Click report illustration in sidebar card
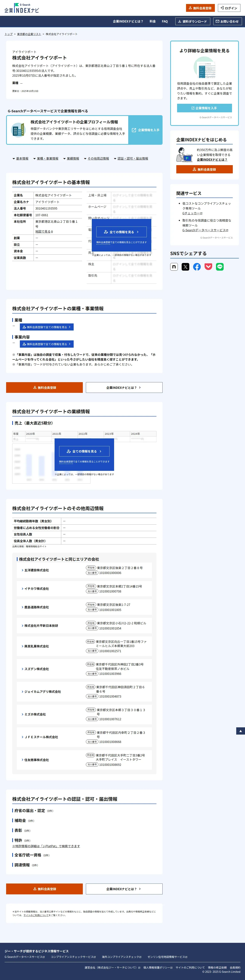The width and height of the screenshot is (245, 980). pos(204,68)
